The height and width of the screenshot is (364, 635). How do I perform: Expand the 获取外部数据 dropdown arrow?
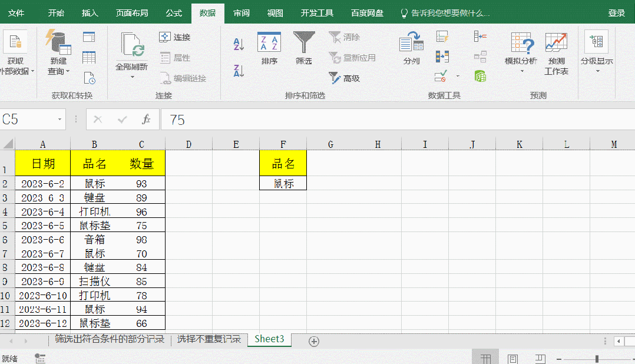click(x=32, y=71)
